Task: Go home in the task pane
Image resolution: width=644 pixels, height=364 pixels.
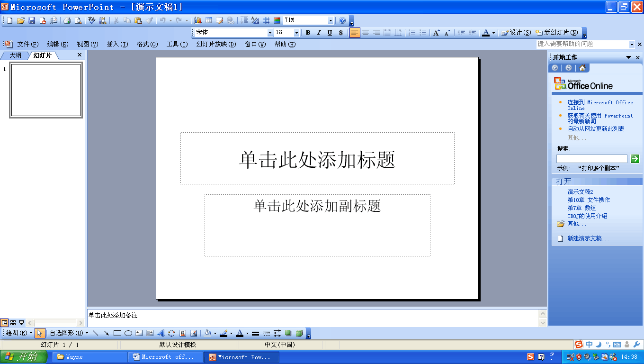Action: pos(582,68)
